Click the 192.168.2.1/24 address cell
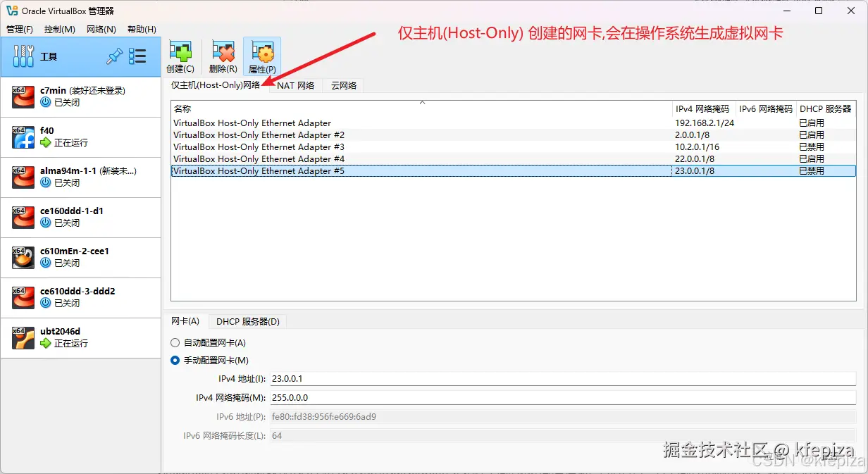The height and width of the screenshot is (474, 868). pos(705,123)
